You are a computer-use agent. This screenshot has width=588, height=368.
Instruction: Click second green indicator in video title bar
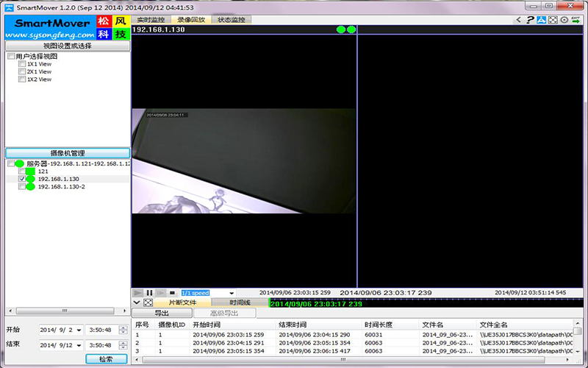(x=351, y=29)
